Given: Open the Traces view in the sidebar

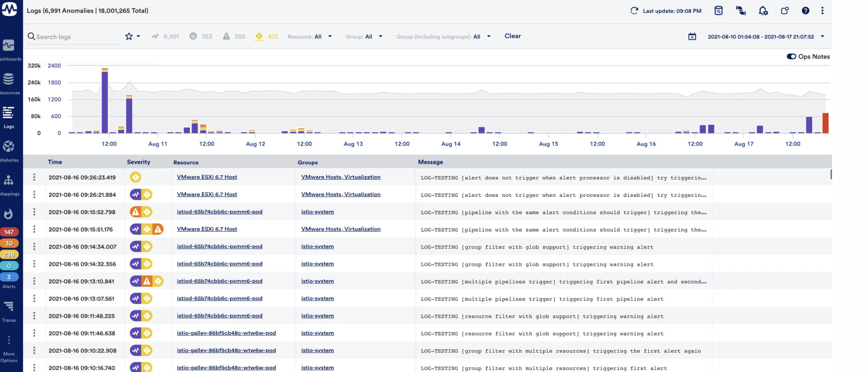Looking at the screenshot, I should (9, 307).
